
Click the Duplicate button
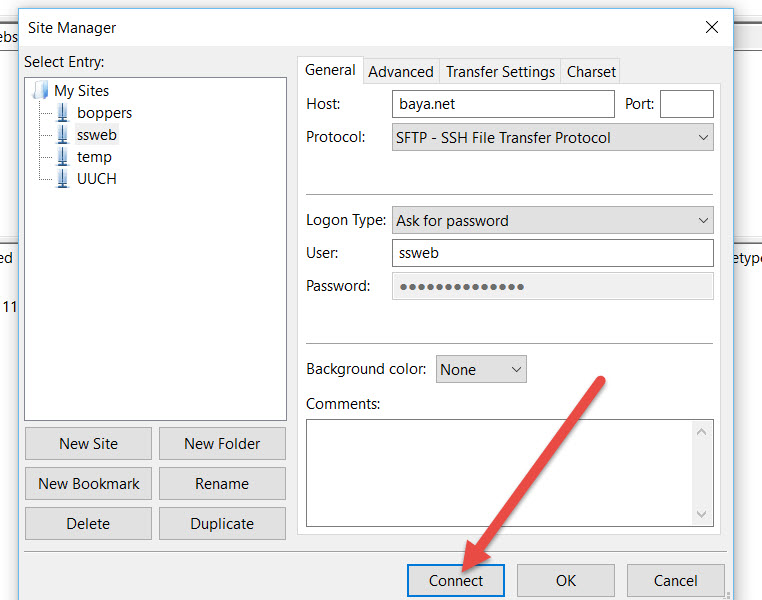(x=222, y=524)
